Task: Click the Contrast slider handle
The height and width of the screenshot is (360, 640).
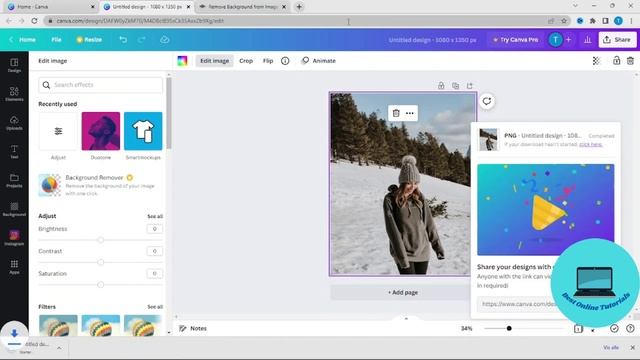Action: 100,262
